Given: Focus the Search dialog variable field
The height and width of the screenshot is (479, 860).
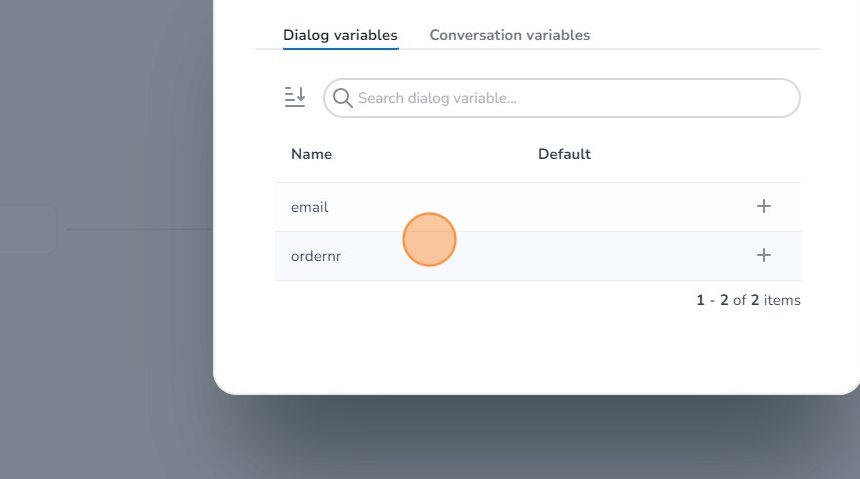Looking at the screenshot, I should 570,98.
